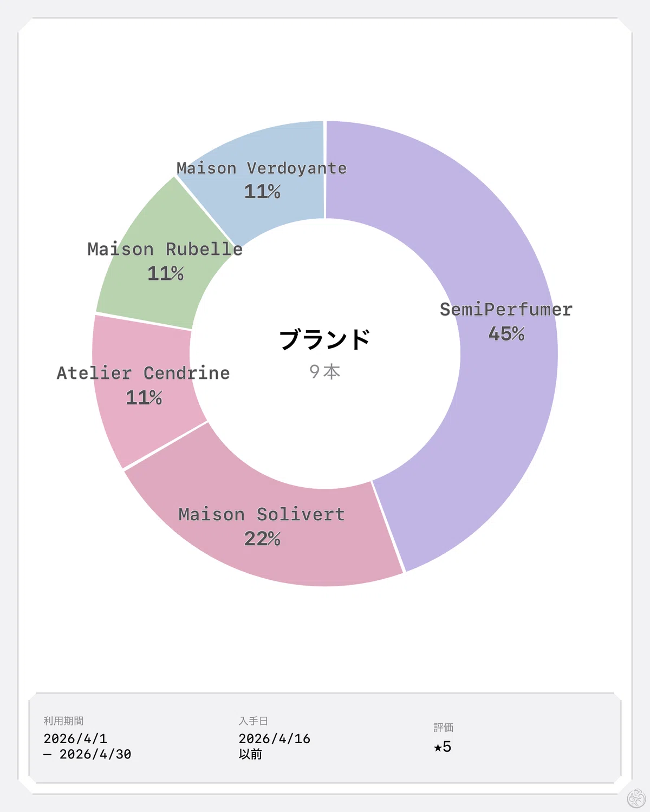Tap the Maison Verdoyante name label
This screenshot has height=812, width=650.
(262, 168)
